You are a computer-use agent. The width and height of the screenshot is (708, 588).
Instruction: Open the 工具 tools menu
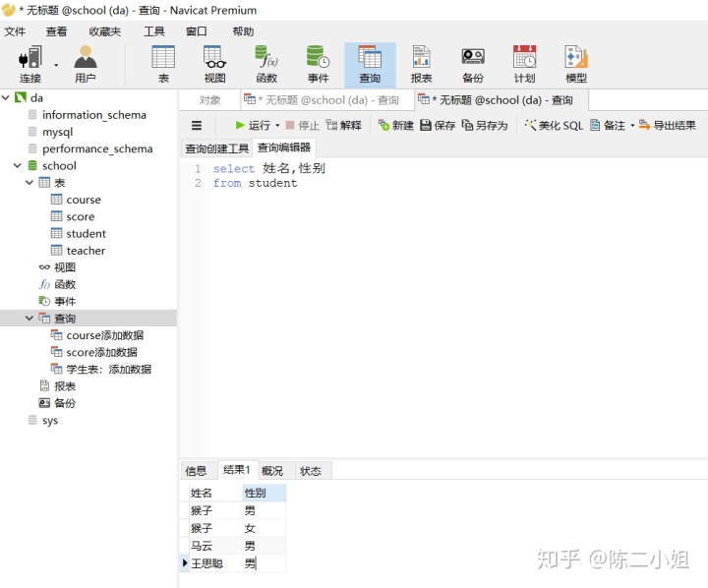[154, 31]
